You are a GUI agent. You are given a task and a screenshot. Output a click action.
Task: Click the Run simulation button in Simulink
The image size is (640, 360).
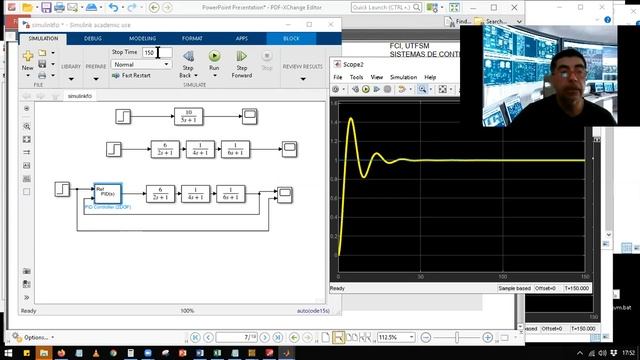tap(214, 56)
